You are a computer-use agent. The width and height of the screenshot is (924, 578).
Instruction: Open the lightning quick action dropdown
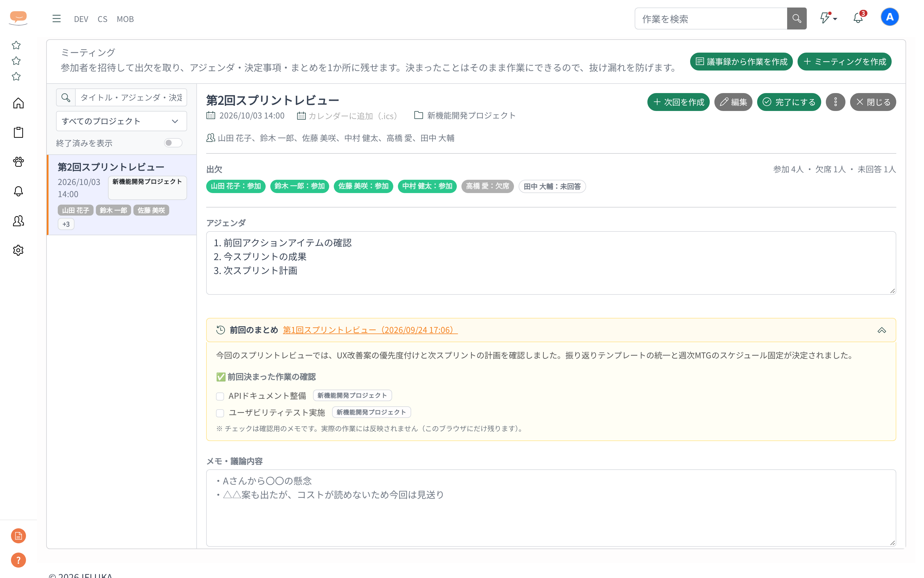point(828,18)
